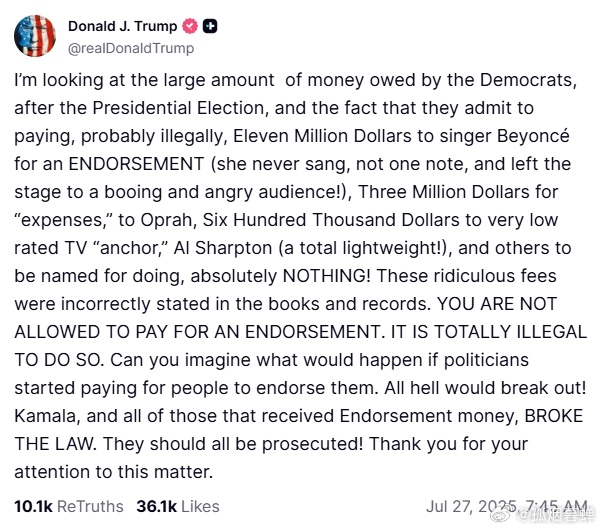View the 36.1k Likes list
The width and height of the screenshot is (602, 530).
[178, 507]
